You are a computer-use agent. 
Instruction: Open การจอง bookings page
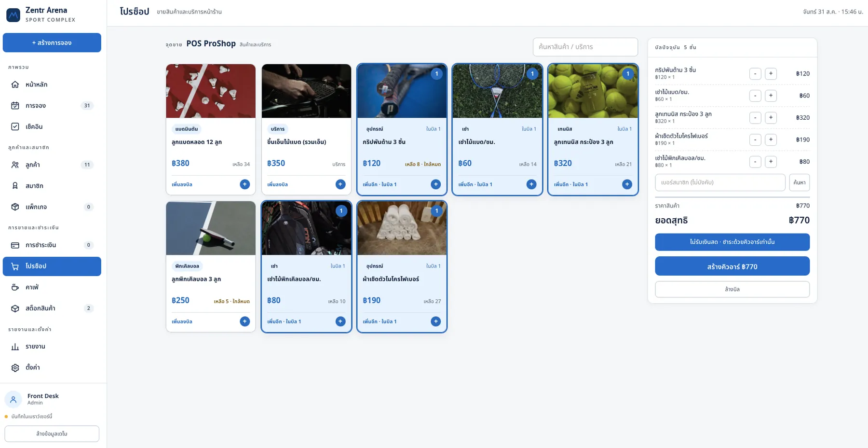point(52,106)
